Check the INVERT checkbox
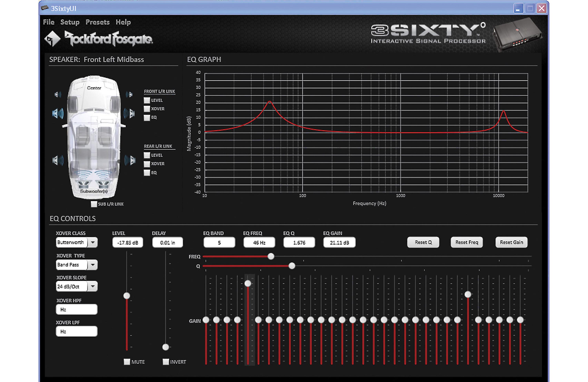Viewport: 588px width, 382px height. click(166, 362)
